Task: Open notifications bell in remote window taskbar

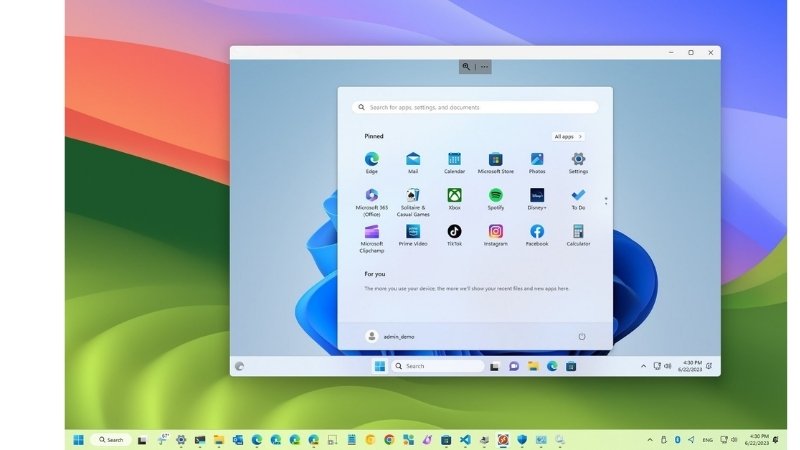Action: coord(709,366)
